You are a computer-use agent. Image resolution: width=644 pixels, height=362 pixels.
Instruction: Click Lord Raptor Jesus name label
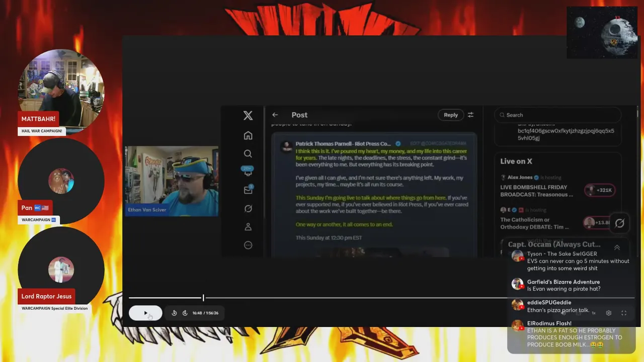pos(46,297)
